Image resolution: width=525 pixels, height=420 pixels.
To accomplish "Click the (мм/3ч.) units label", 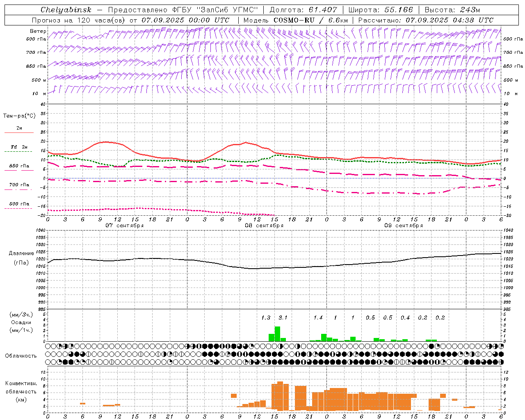I will pyautogui.click(x=21, y=315).
